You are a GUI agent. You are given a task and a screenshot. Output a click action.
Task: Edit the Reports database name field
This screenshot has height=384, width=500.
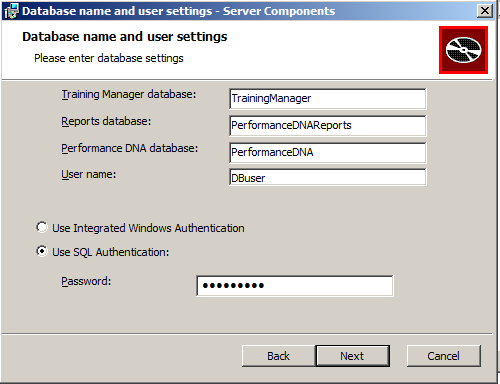tap(328, 125)
